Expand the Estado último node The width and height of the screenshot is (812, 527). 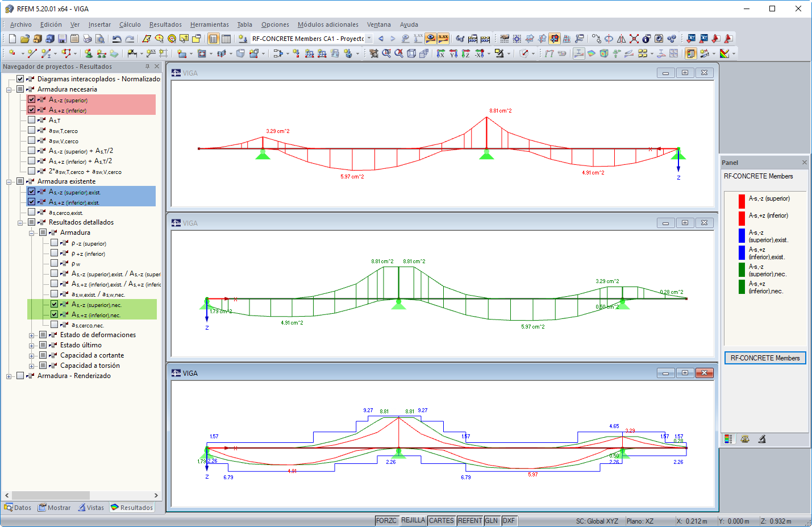31,345
